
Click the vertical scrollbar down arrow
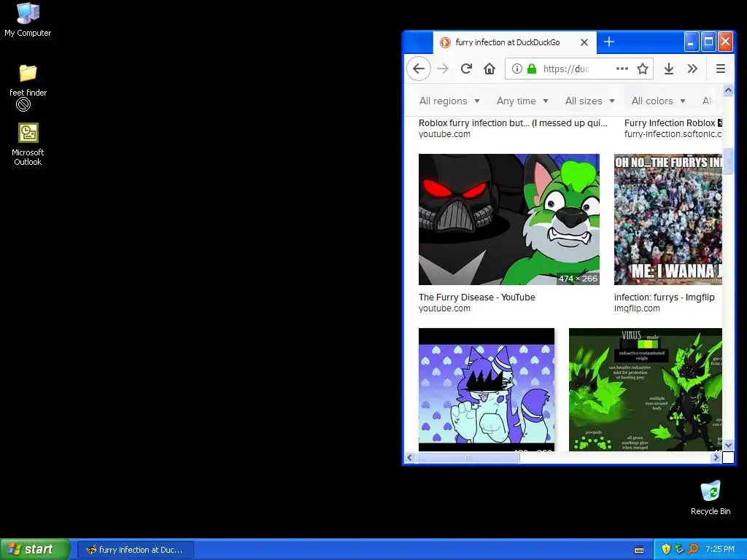[728, 446]
